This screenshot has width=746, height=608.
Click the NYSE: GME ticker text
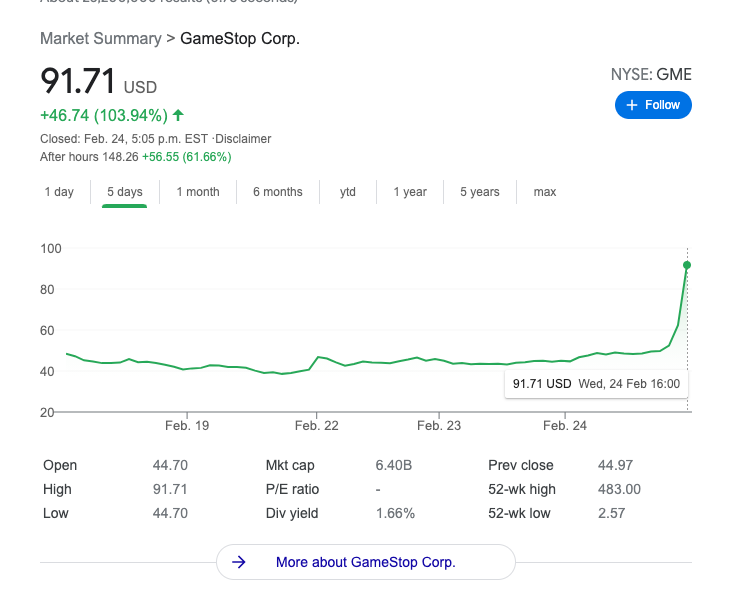pyautogui.click(x=651, y=75)
